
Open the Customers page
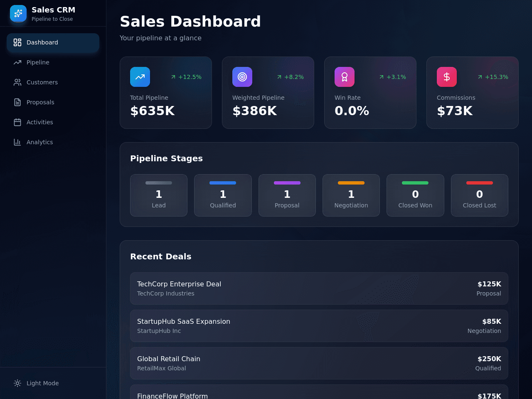pos(53,82)
